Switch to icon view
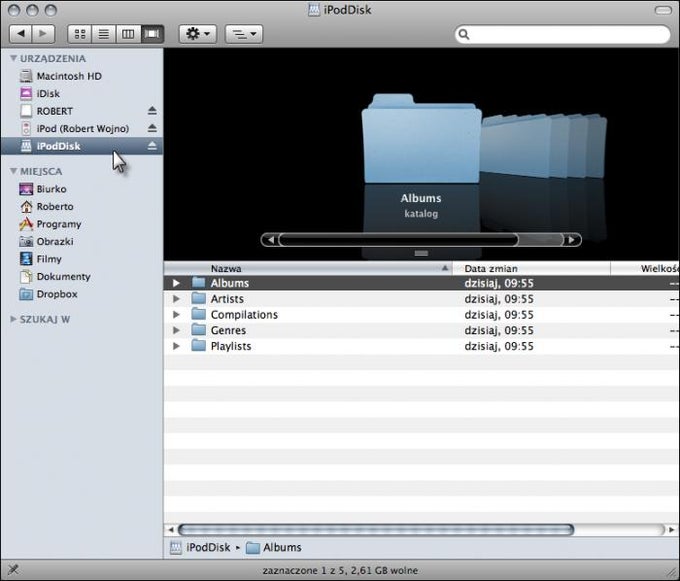Screen dimensions: 680x581 pyautogui.click(x=80, y=33)
